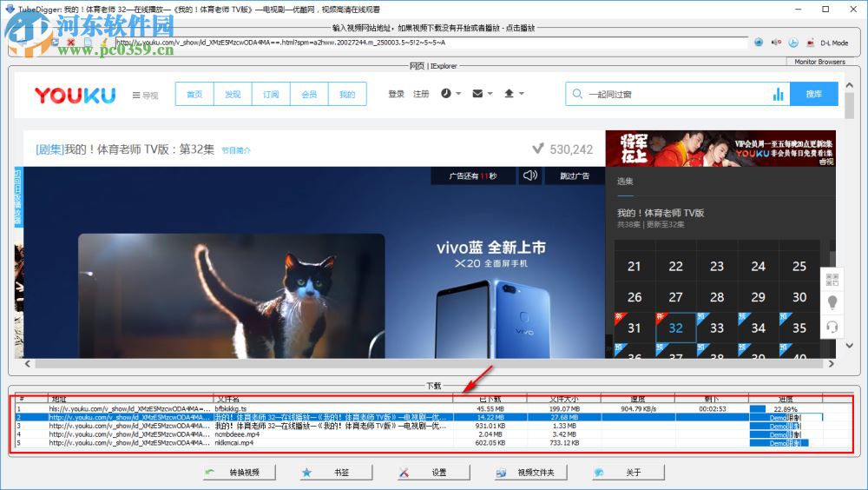This screenshot has width=868, height=490.
Task: Select the 发现 tab on Youku
Action: pos(233,94)
